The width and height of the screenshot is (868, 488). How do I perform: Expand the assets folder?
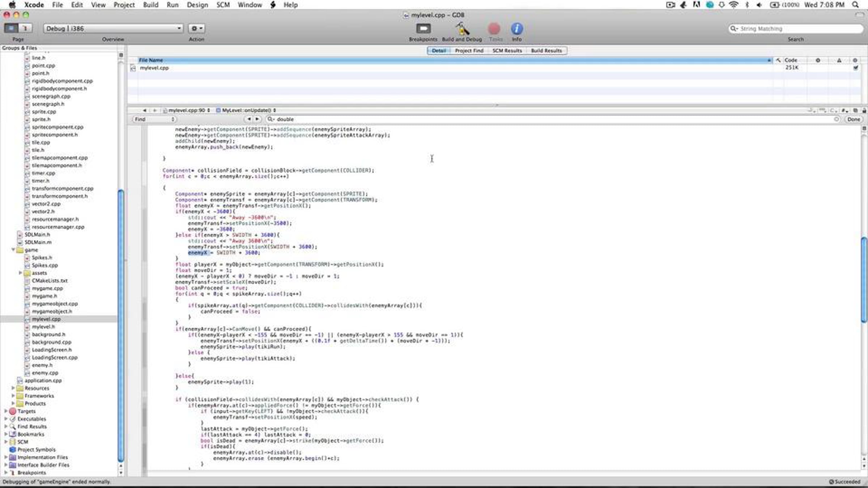[x=20, y=273]
